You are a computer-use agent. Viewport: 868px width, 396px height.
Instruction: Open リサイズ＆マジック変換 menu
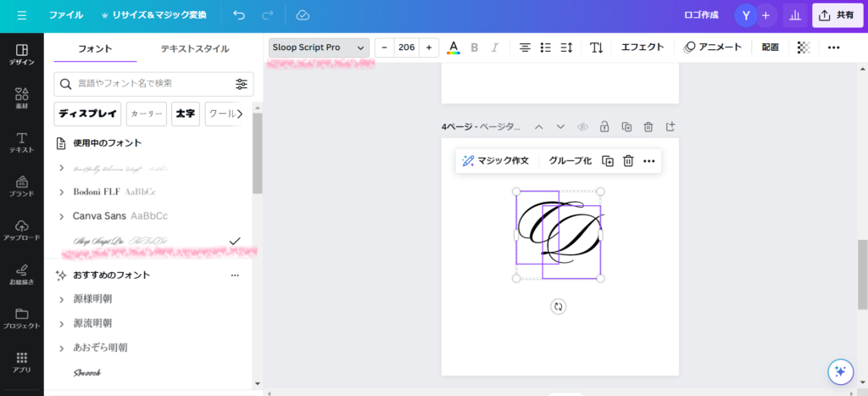[154, 15]
